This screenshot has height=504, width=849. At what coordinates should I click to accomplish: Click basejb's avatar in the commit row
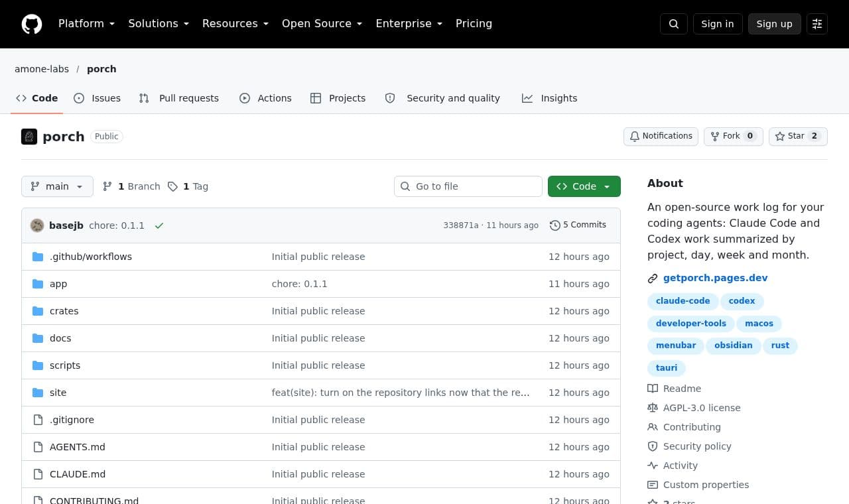(x=37, y=225)
